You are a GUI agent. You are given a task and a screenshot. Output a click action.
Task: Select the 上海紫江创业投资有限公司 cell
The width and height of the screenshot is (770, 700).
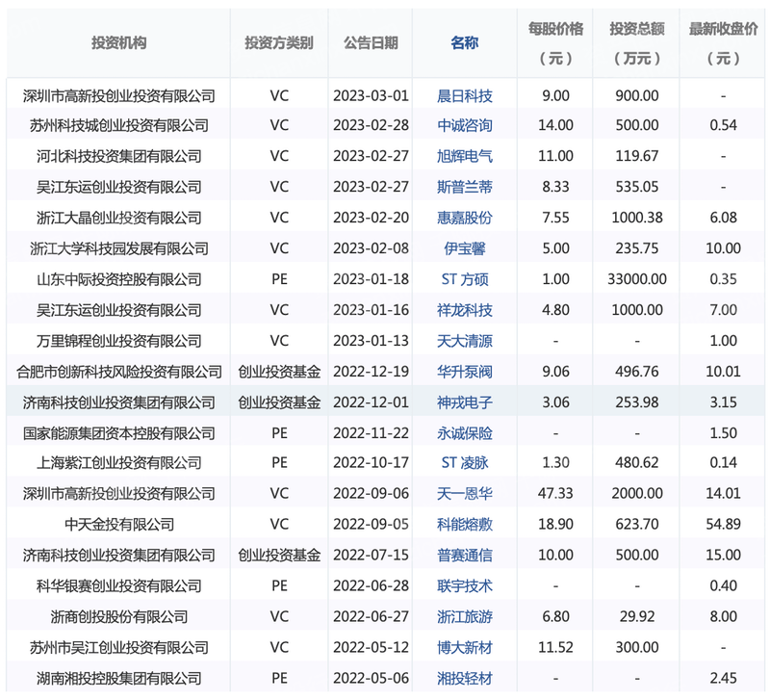118,463
